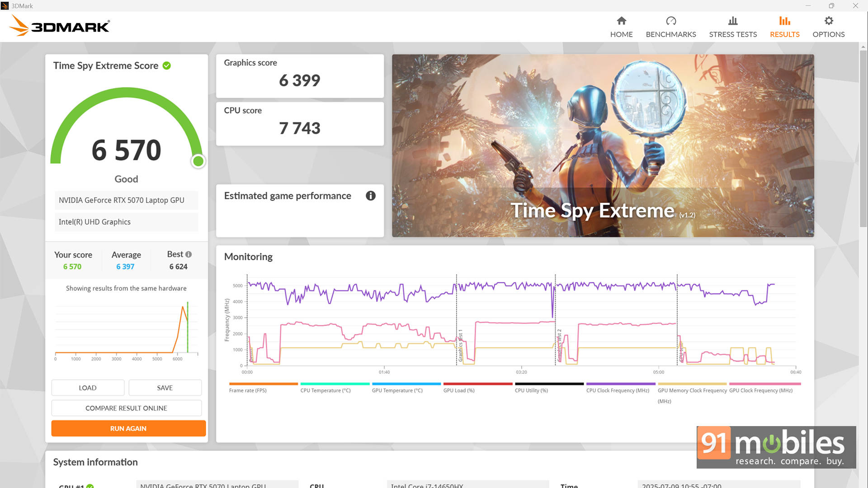Click the Good rating label
The height and width of the screenshot is (488, 868).
126,179
